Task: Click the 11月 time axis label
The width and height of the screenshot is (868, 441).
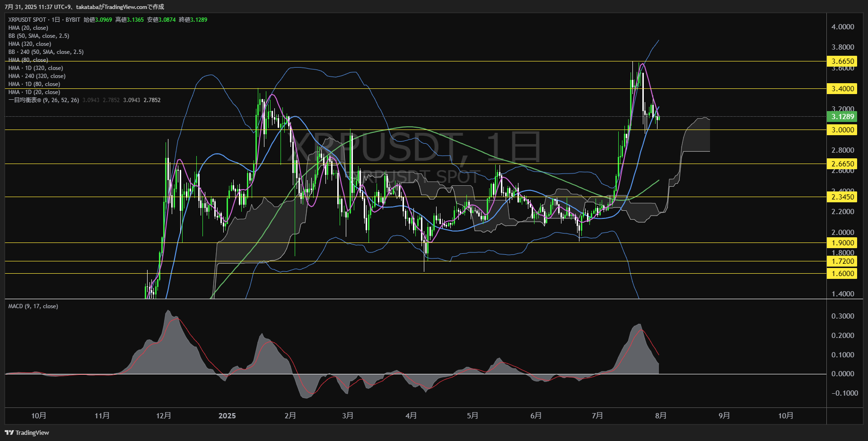Action: (x=102, y=415)
